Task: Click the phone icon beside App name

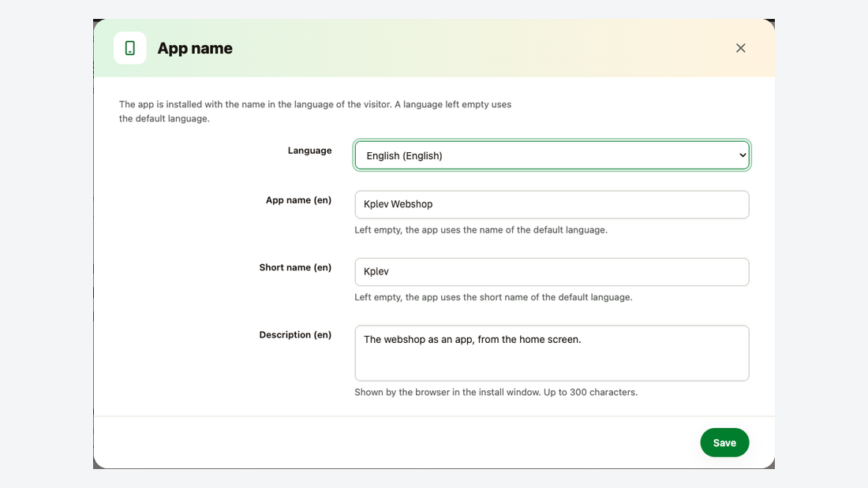Action: [130, 48]
